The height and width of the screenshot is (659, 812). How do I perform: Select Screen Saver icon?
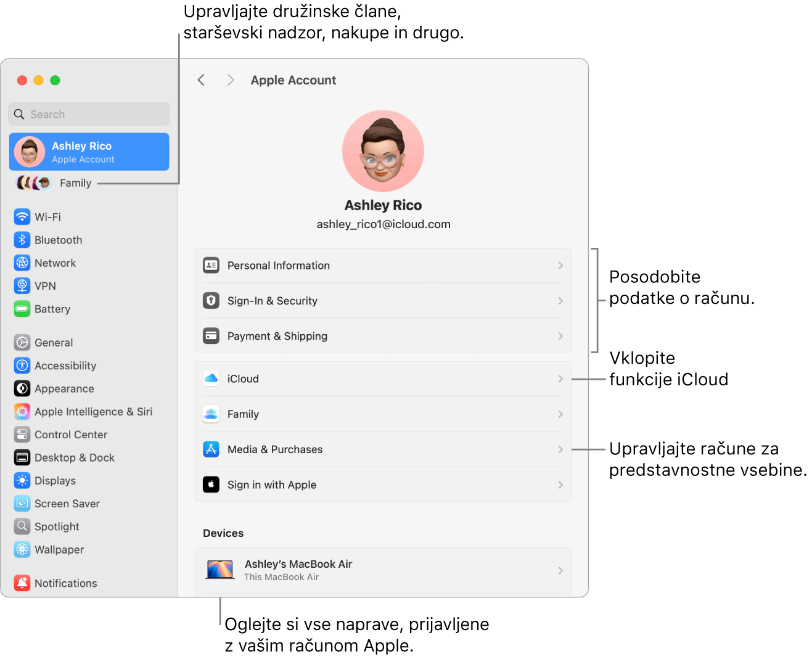click(22, 504)
